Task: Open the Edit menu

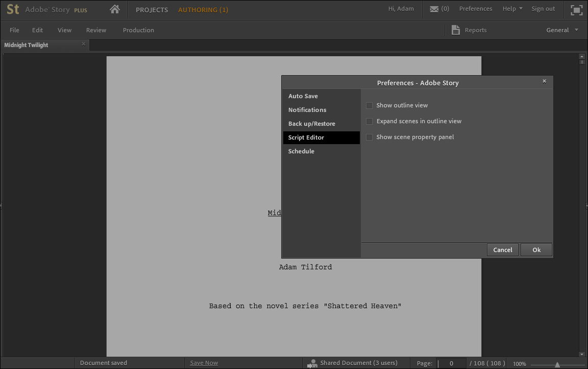Action: click(x=37, y=30)
